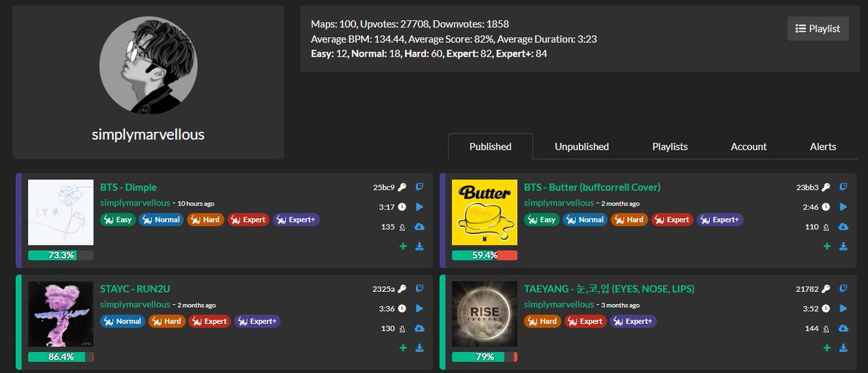Select Hard difficulty badge on TAEYANG card
The image size is (868, 373).
[x=542, y=321]
